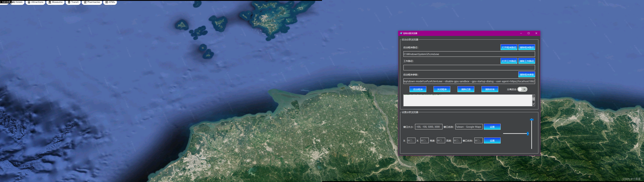Click the 清除工作路径 button

(526, 61)
